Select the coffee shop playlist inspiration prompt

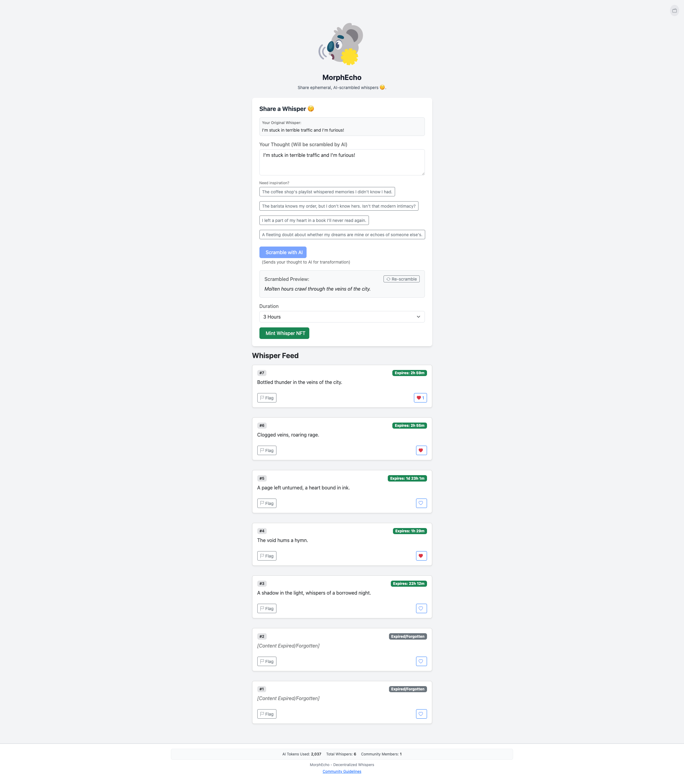327,192
